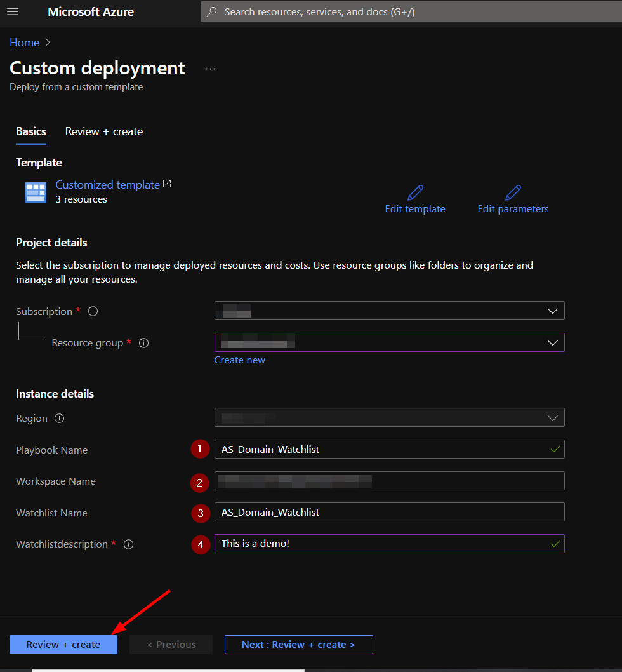Click the external link icon beside Customized template
The width and height of the screenshot is (622, 672).
[167, 184]
